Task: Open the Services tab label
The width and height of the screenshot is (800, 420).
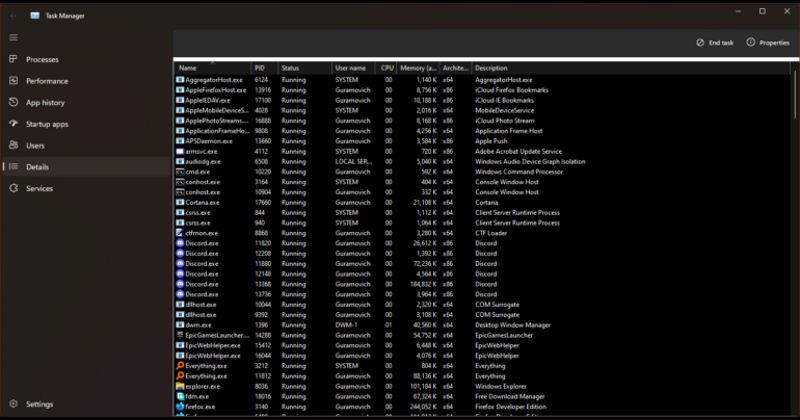Action: [39, 188]
